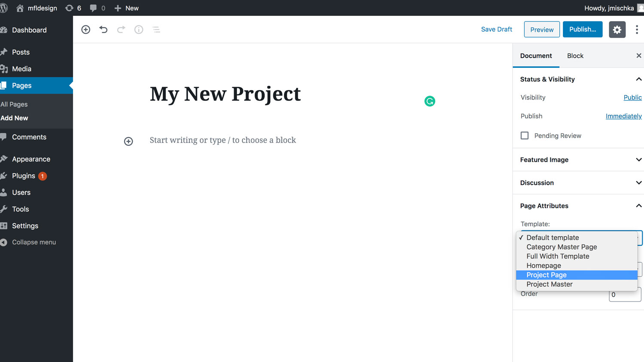
Task: Open the more tools ellipsis menu
Action: tap(637, 30)
